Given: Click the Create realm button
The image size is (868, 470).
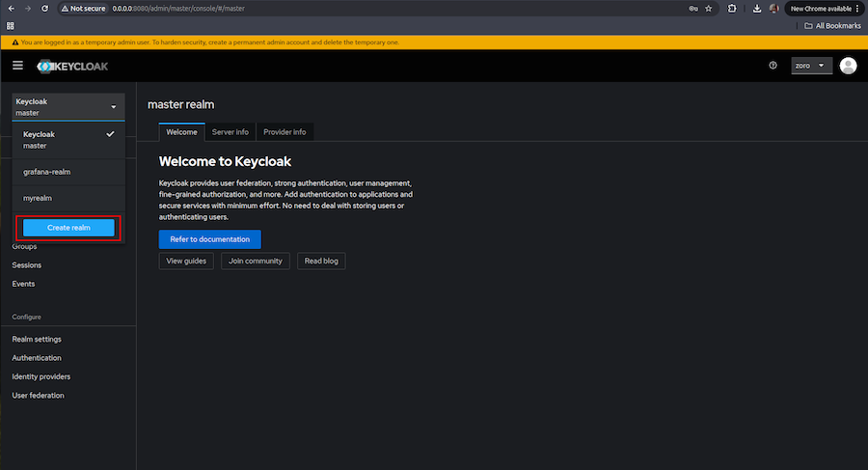Looking at the screenshot, I should (68, 227).
